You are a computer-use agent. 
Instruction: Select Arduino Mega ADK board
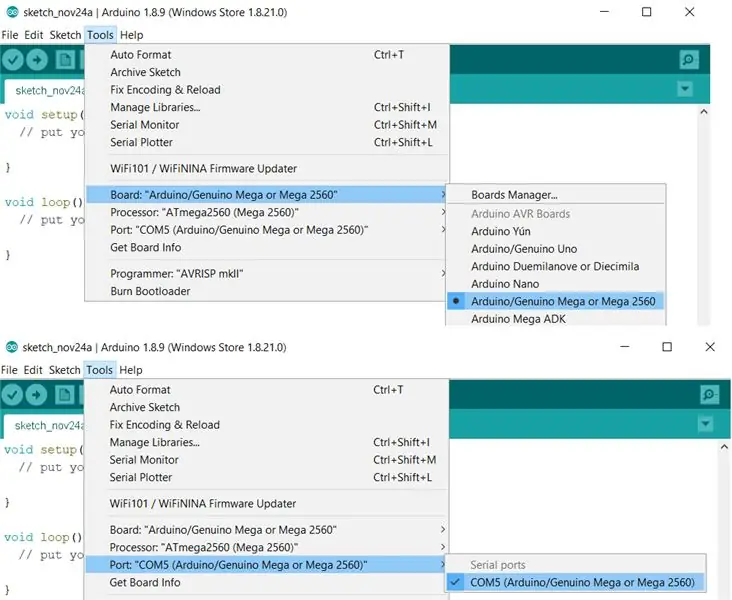pos(556,319)
